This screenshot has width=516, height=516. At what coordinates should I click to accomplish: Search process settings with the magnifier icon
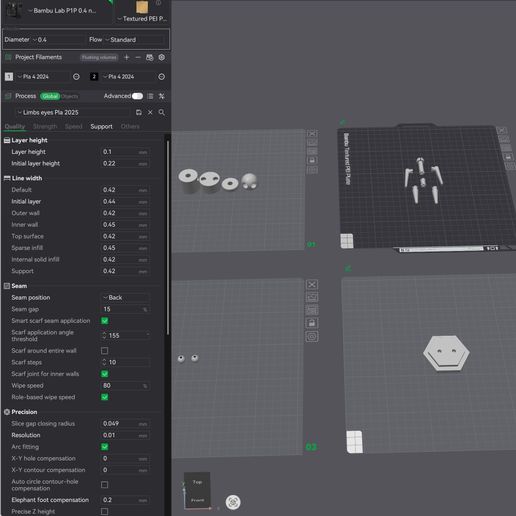162,112
